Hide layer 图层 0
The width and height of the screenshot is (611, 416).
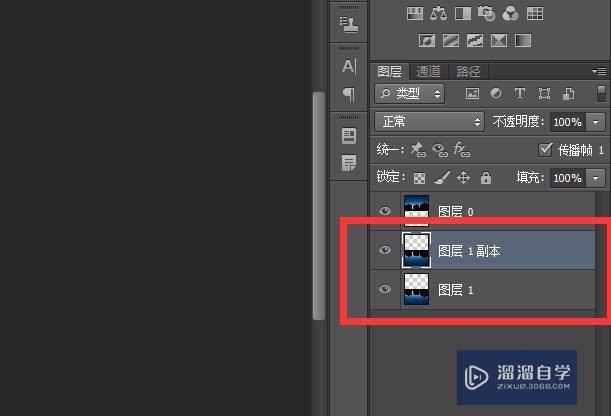[x=385, y=211]
